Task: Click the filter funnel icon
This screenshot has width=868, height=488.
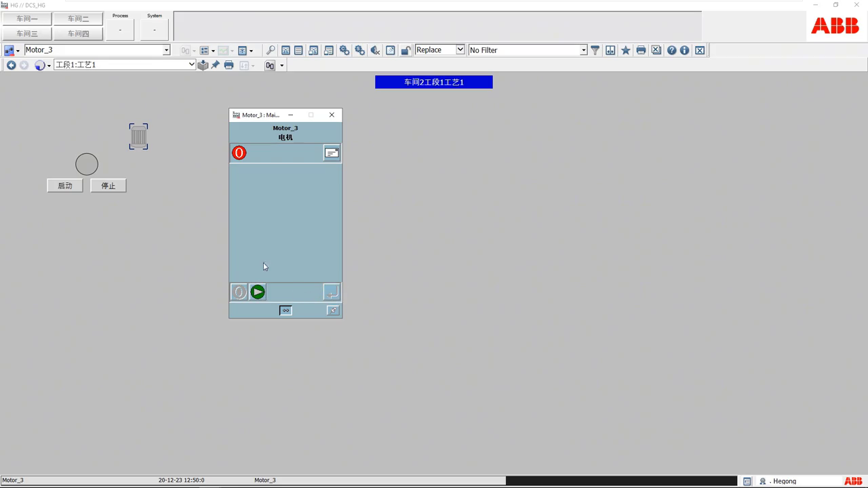Action: (x=595, y=50)
